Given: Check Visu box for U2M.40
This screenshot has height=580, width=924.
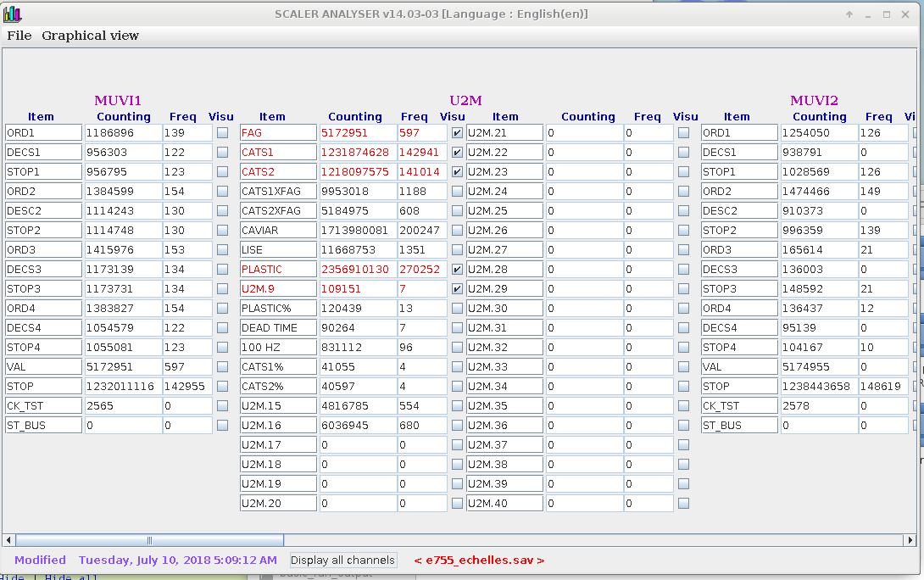Looking at the screenshot, I should (x=683, y=504).
